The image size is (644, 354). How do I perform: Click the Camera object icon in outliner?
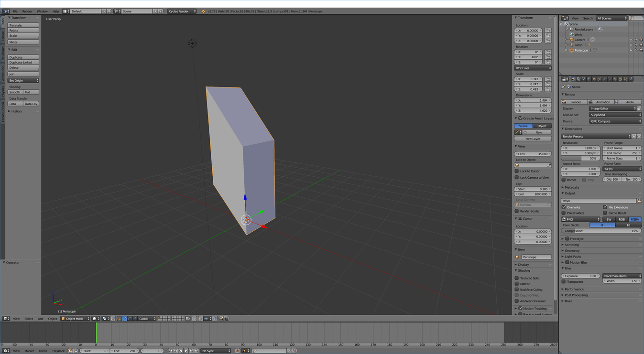[571, 40]
